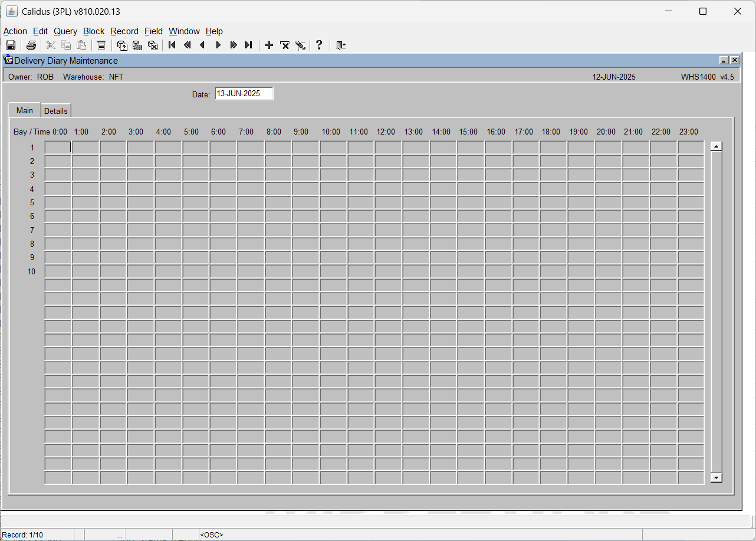Click the Java app icon in the title bar
The height and width of the screenshot is (541, 756).
pos(11,11)
